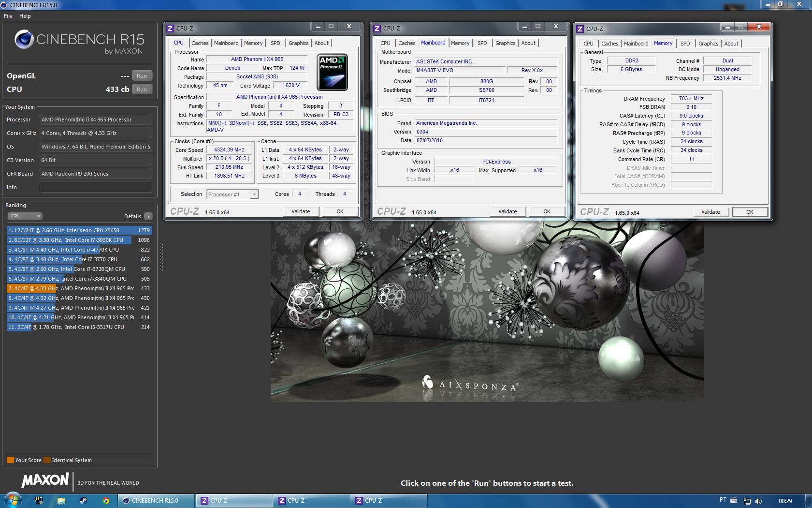Select ranking row Intel Core i7-3720QM

click(x=79, y=269)
